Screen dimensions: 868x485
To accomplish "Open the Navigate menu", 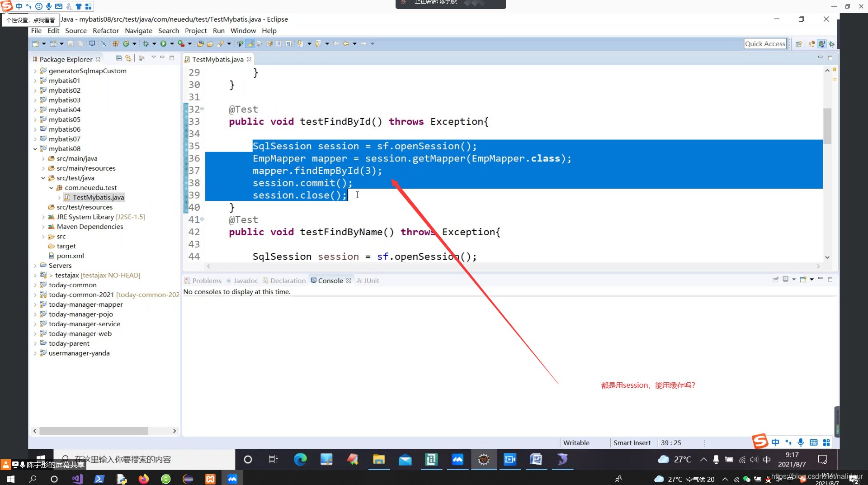I will [138, 31].
